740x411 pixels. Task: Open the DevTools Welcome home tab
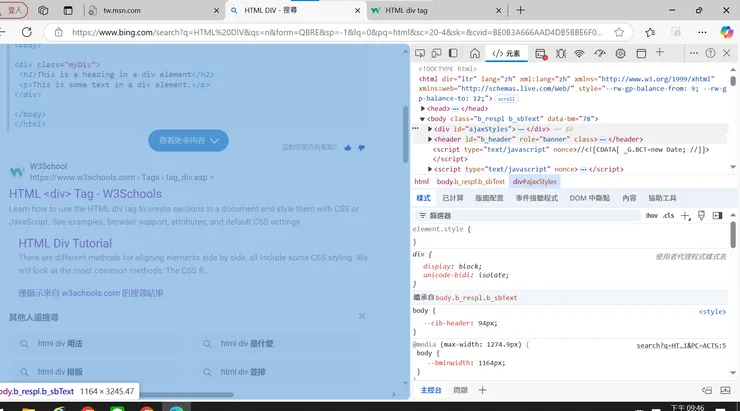tap(475, 53)
